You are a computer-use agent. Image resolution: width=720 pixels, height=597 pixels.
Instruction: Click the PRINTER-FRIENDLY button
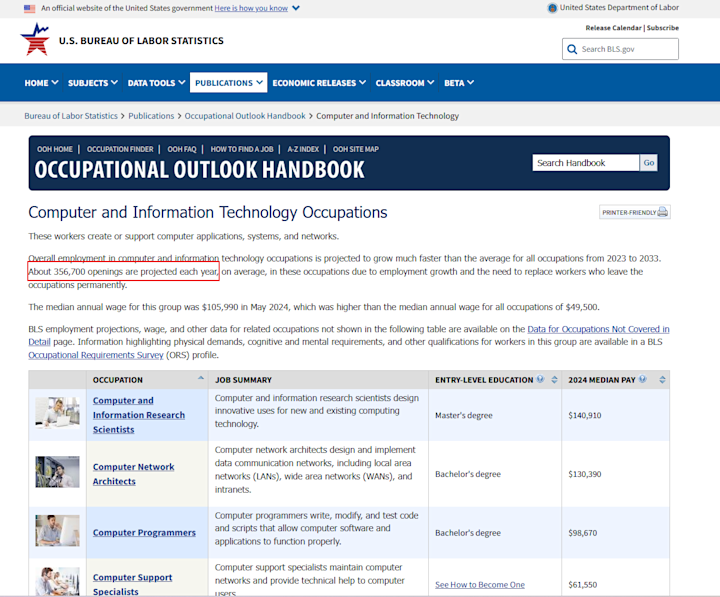coord(635,212)
